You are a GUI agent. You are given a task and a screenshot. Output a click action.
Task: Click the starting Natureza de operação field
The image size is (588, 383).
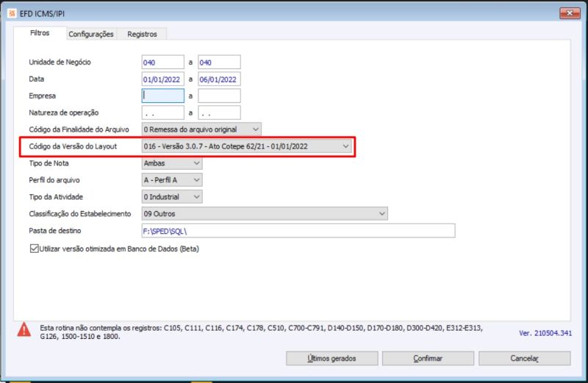[162, 112]
